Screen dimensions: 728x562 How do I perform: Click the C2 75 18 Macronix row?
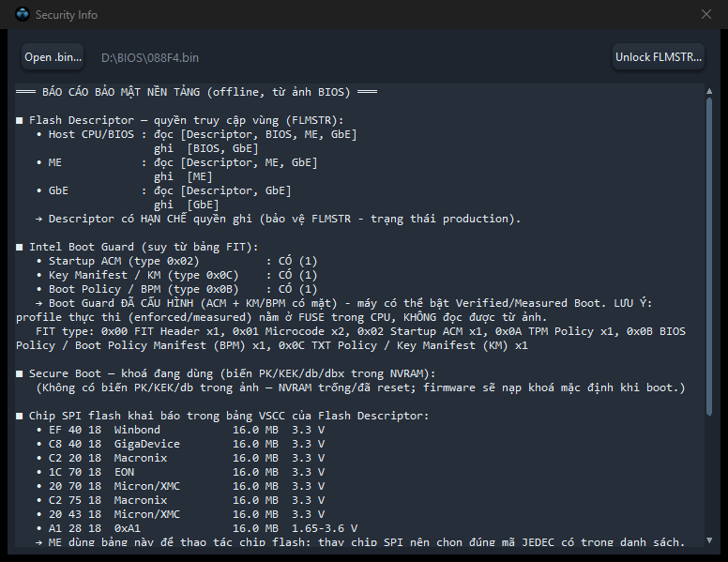pyautogui.click(x=180, y=500)
